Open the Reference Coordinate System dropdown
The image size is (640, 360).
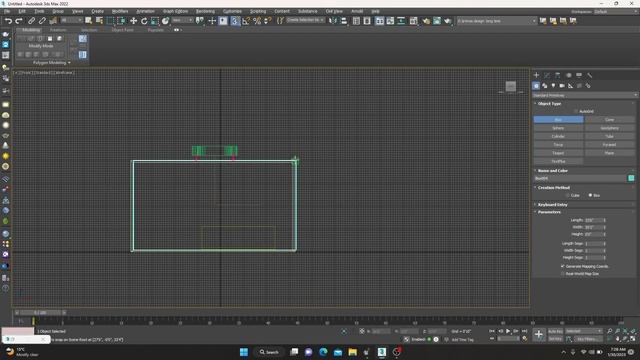click(x=182, y=20)
